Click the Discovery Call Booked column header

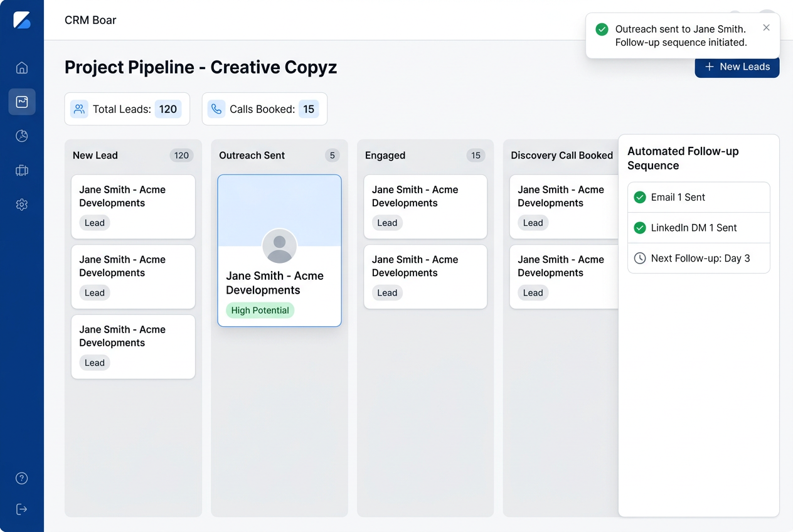pos(561,156)
